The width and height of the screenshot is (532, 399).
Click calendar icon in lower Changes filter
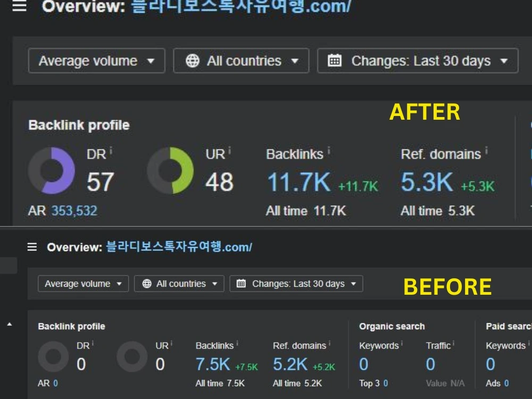pos(241,284)
